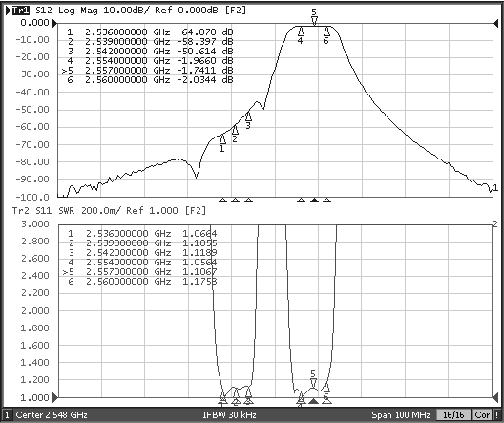Click the Center 2.548 GHz field

52,415
